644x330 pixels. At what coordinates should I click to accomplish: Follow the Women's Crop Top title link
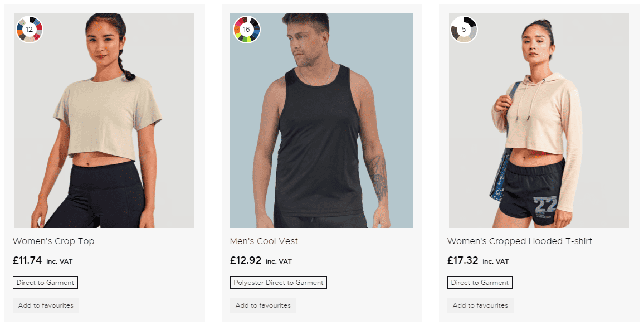click(x=53, y=241)
